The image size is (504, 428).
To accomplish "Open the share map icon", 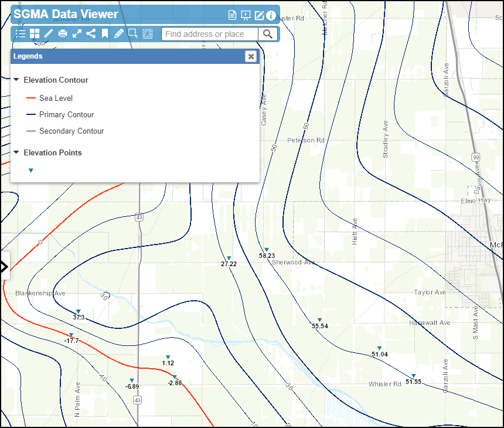I will [91, 33].
